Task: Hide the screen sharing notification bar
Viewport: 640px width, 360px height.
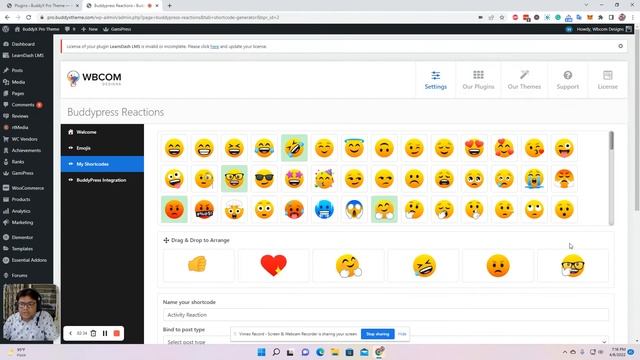Action: click(x=402, y=334)
